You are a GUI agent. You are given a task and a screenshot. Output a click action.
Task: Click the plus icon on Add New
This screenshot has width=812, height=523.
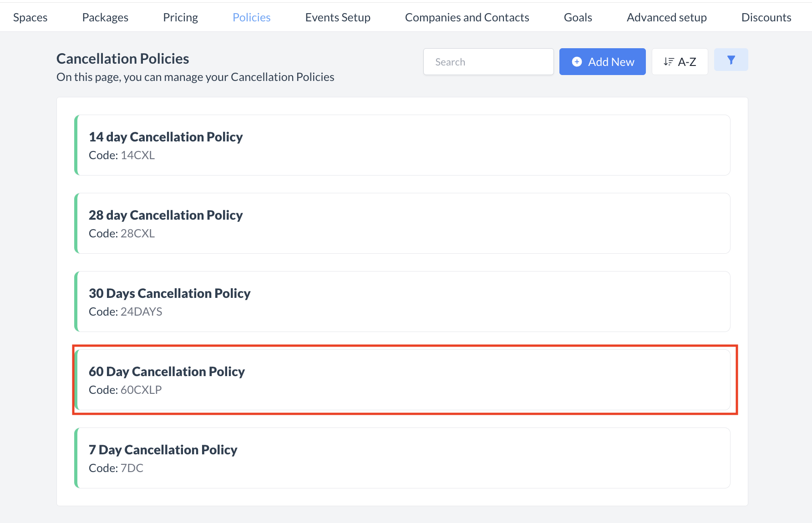pos(577,61)
